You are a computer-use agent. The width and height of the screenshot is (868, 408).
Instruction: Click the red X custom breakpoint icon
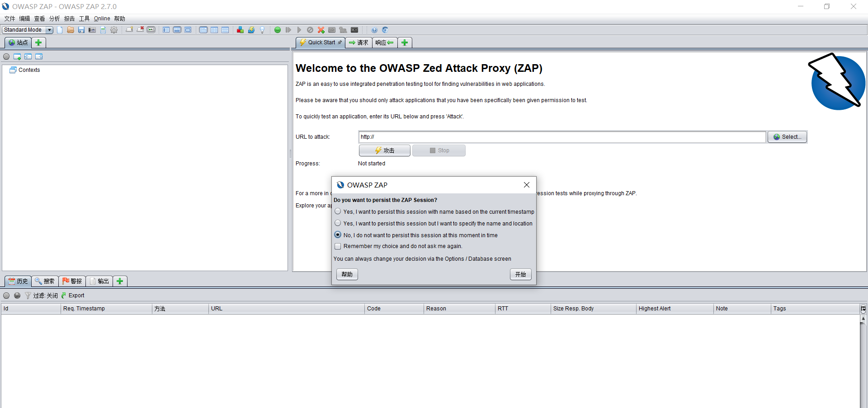click(321, 30)
